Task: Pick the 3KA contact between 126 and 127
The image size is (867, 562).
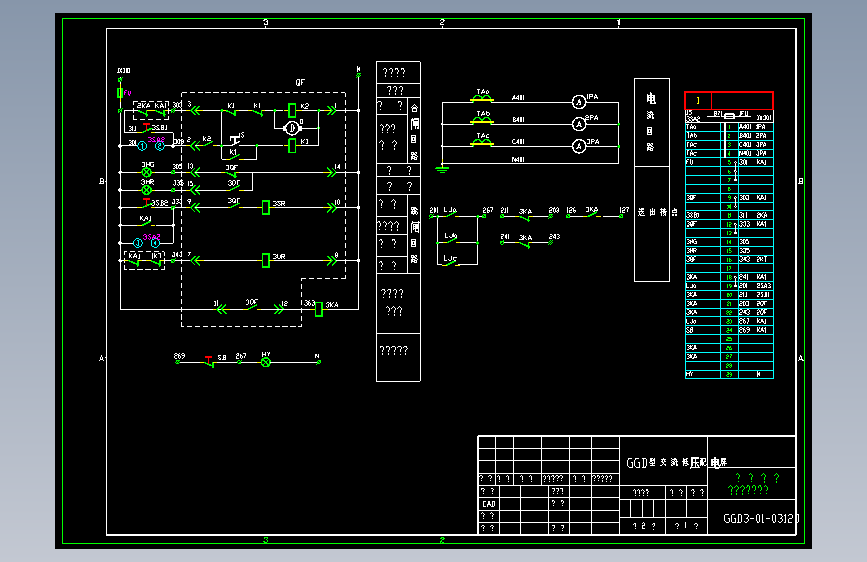Action: pos(593,215)
